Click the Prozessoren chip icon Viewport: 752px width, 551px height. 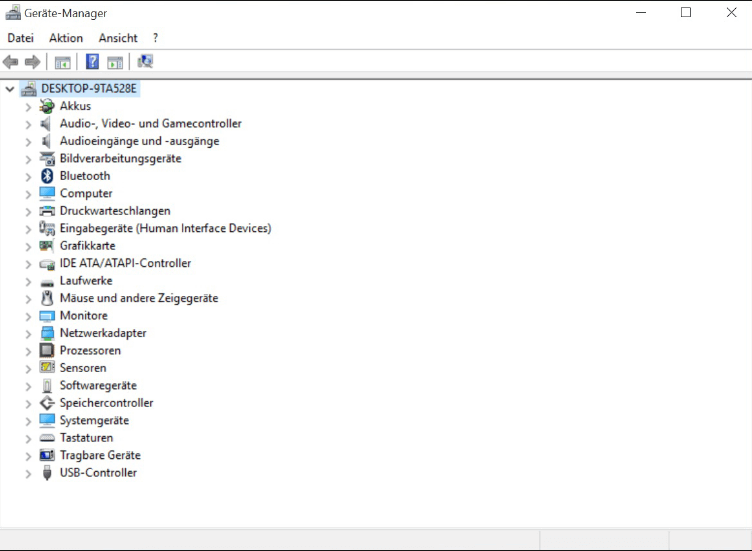pyautogui.click(x=47, y=351)
